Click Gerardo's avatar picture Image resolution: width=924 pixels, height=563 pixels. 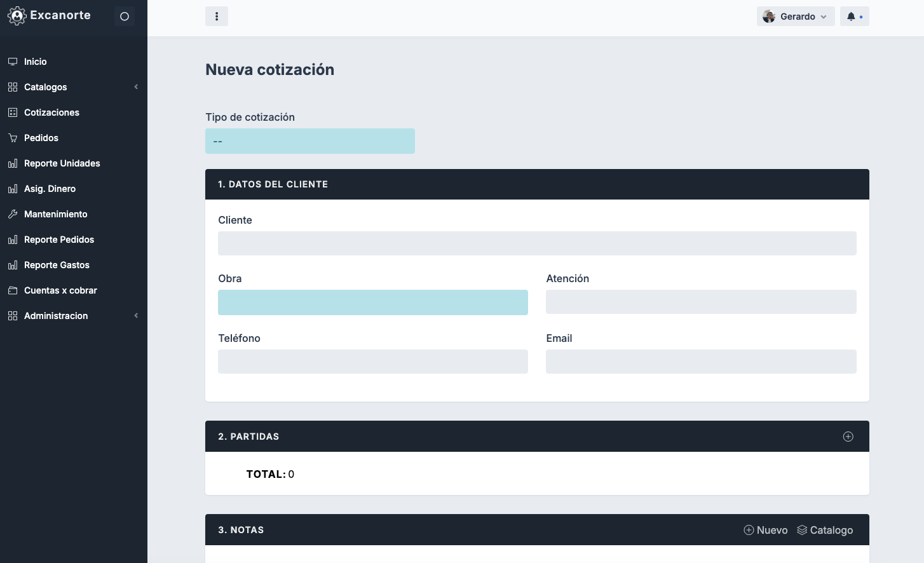pos(769,17)
